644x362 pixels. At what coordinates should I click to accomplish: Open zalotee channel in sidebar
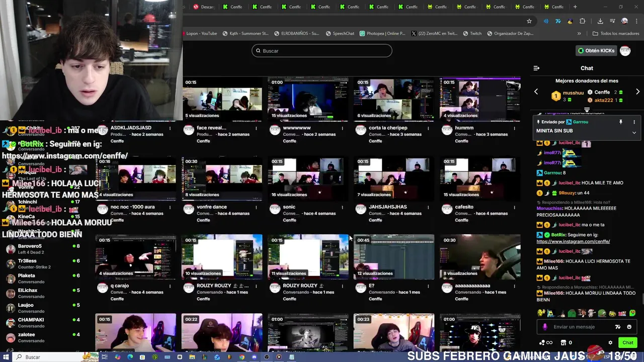pos(43,337)
